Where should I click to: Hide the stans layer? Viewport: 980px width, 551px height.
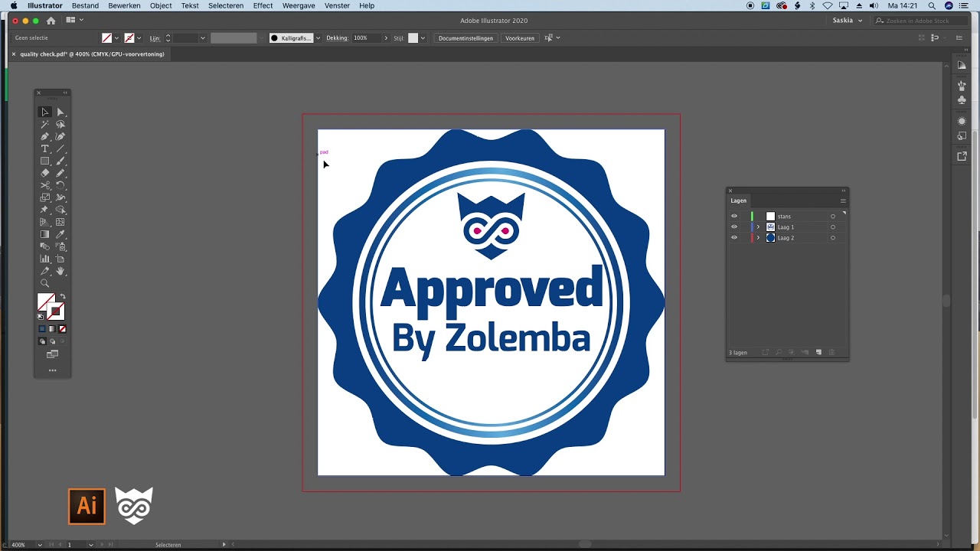pyautogui.click(x=734, y=217)
